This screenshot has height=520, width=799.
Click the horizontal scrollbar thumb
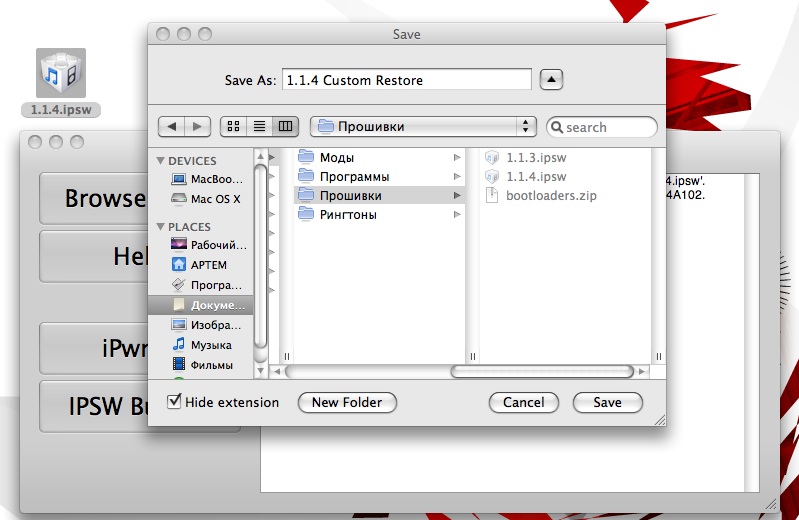pos(542,372)
